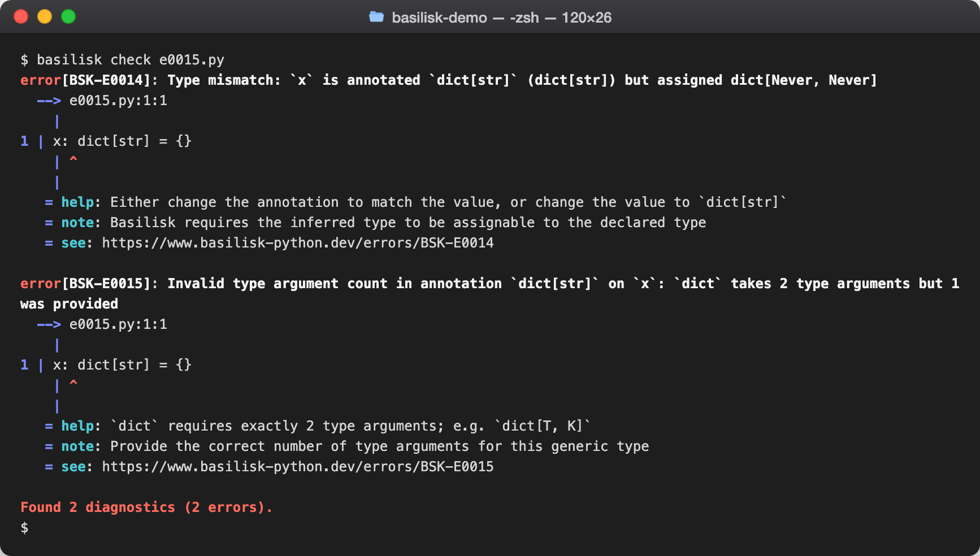This screenshot has width=980, height=556.
Task: Click the second source line 'x: dict[str] = {}'
Action: (x=122, y=365)
